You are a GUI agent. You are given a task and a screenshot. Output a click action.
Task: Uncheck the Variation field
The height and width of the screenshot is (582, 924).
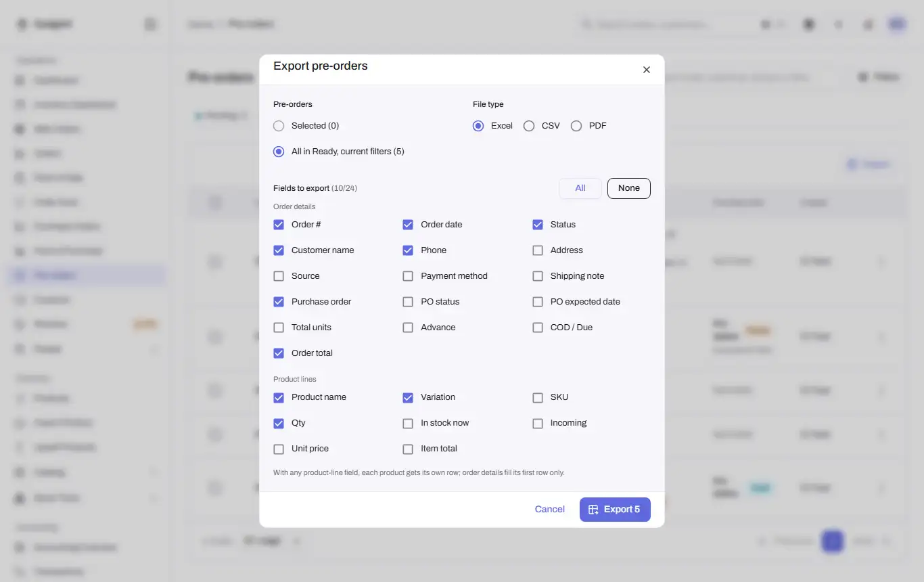(408, 397)
